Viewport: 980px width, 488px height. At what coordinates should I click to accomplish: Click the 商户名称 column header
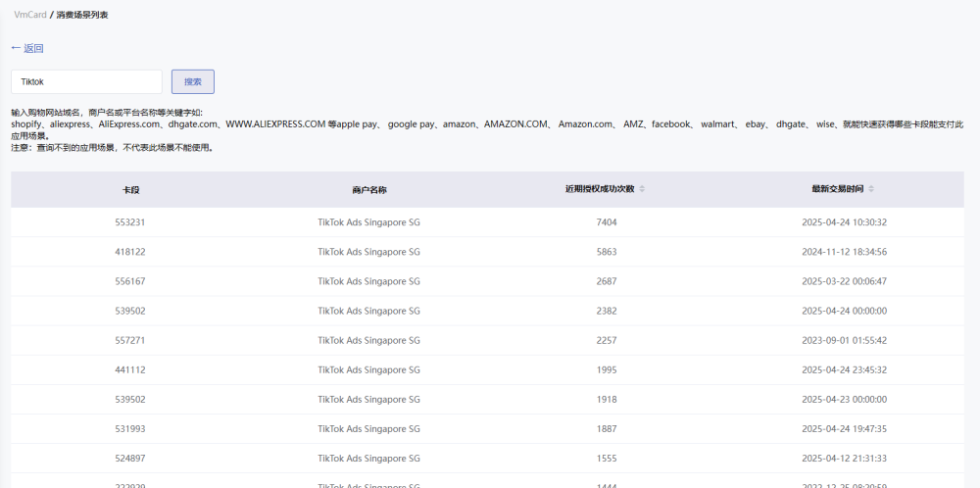coord(368,189)
